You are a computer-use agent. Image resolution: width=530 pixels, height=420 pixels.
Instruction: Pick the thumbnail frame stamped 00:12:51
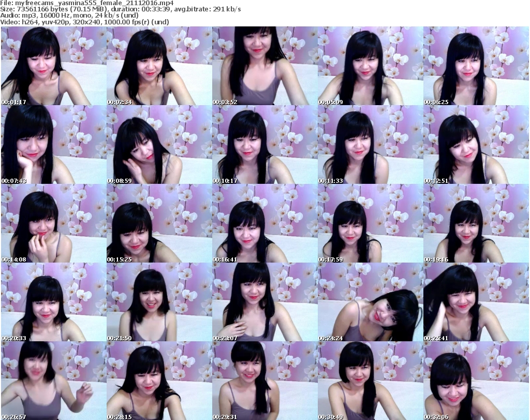click(x=476, y=144)
